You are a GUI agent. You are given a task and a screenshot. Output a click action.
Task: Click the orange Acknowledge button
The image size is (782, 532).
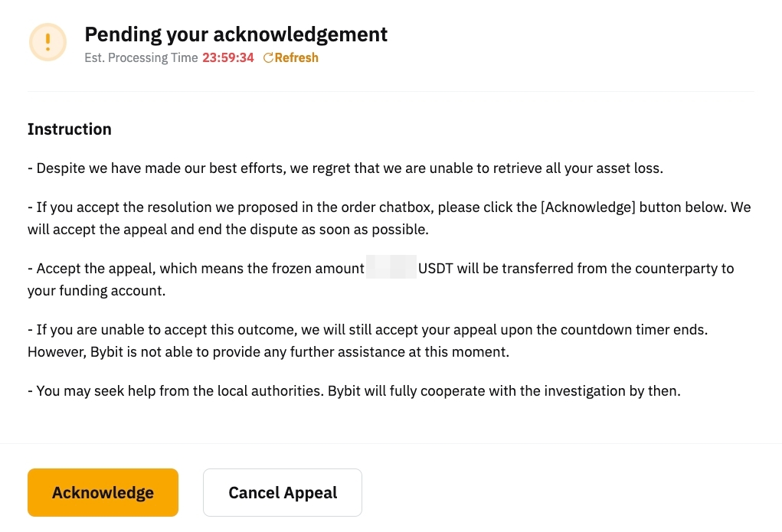(103, 493)
